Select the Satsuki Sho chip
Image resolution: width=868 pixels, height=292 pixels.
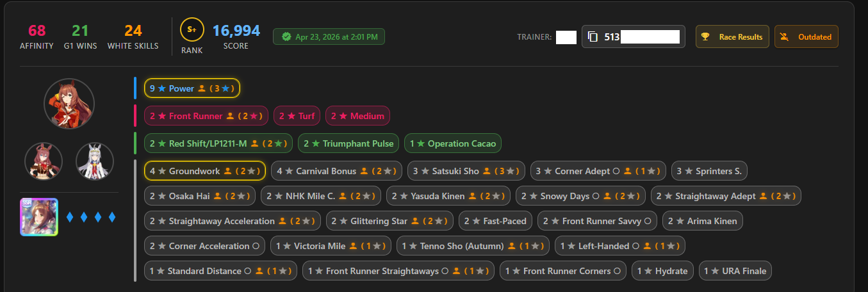point(466,171)
